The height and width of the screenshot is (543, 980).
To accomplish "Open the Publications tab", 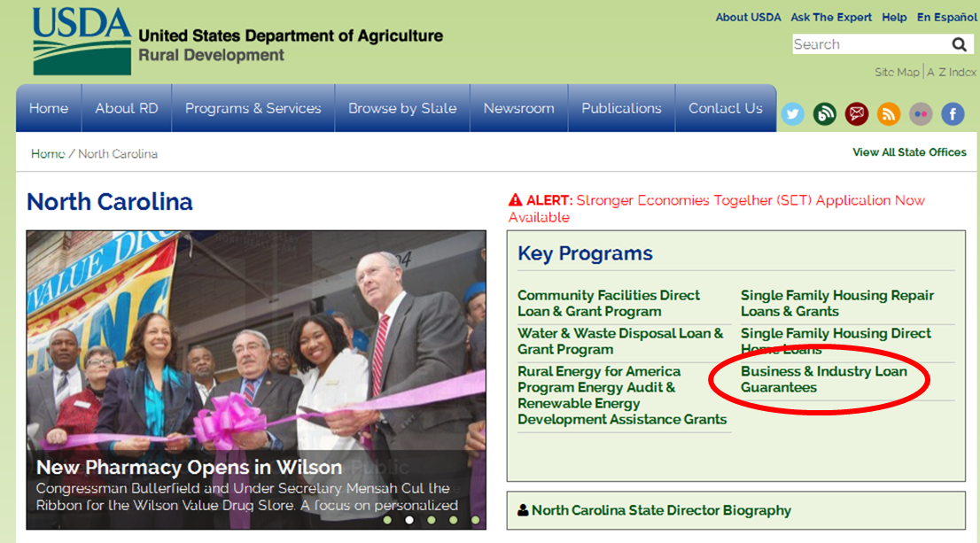I will (x=621, y=108).
